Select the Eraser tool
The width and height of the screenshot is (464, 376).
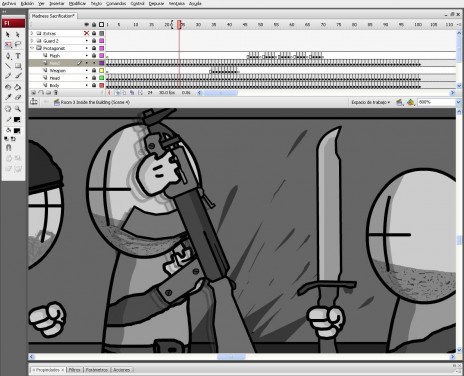(18, 97)
